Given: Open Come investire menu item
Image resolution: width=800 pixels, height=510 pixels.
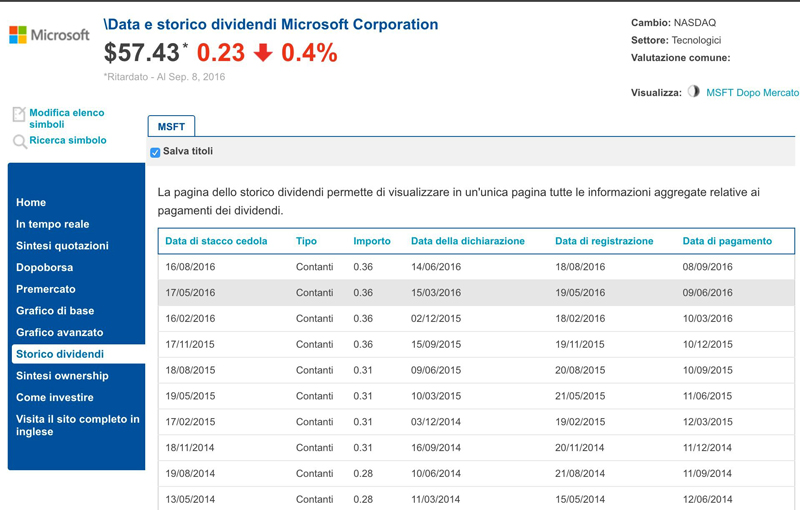Looking at the screenshot, I should tap(55, 397).
